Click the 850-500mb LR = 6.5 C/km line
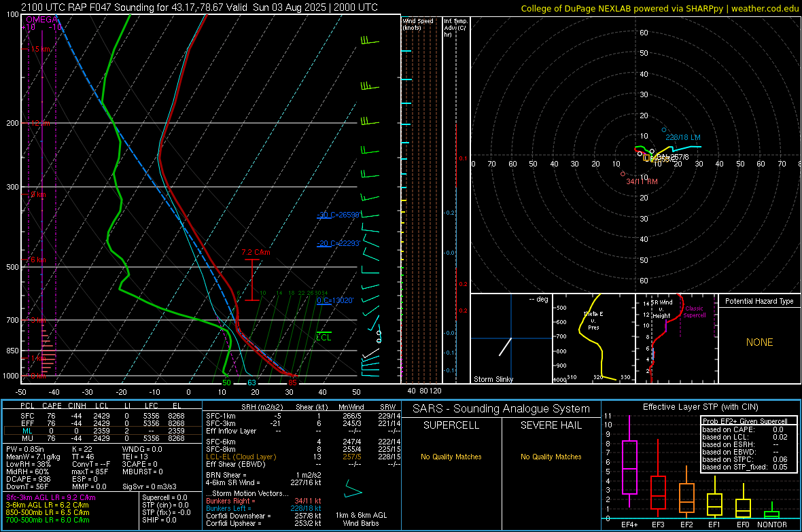 (48, 512)
